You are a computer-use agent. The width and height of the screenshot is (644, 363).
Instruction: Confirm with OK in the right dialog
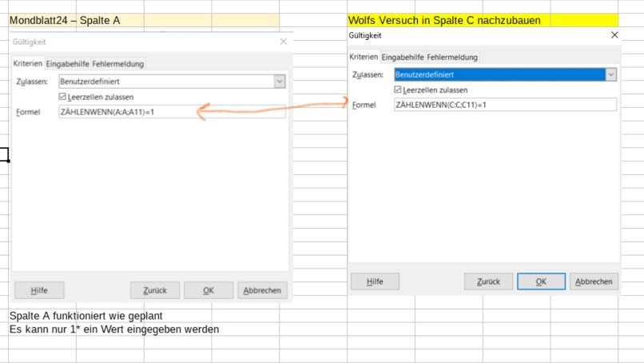[541, 281]
